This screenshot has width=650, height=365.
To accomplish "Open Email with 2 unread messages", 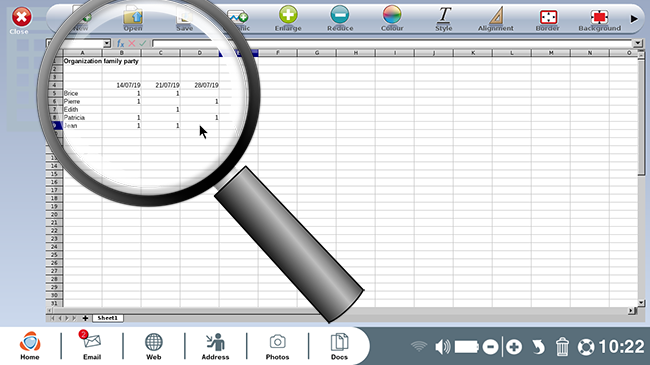I will coord(92,346).
